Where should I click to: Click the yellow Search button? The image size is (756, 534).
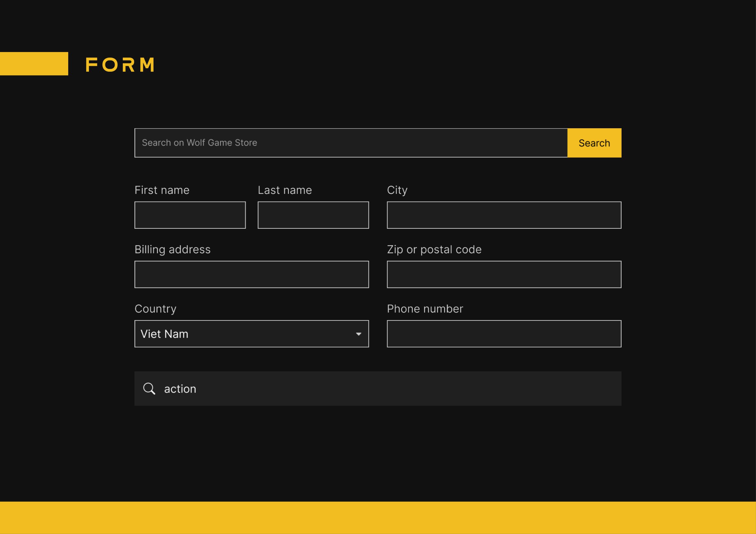tap(594, 143)
